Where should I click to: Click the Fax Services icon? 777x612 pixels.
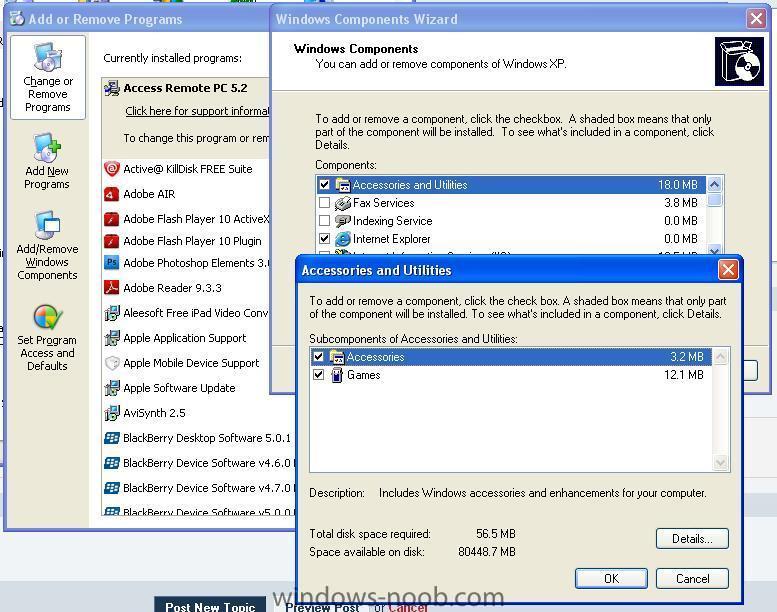tap(342, 203)
